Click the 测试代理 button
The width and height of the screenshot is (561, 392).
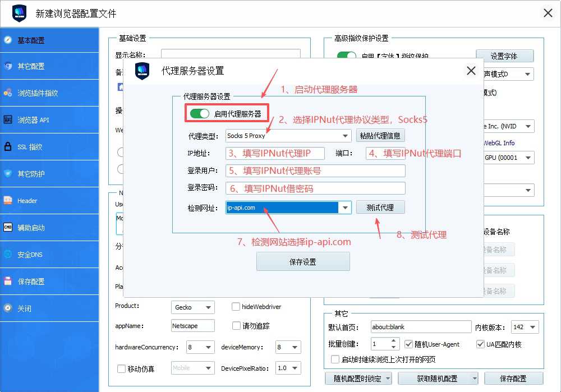(380, 207)
